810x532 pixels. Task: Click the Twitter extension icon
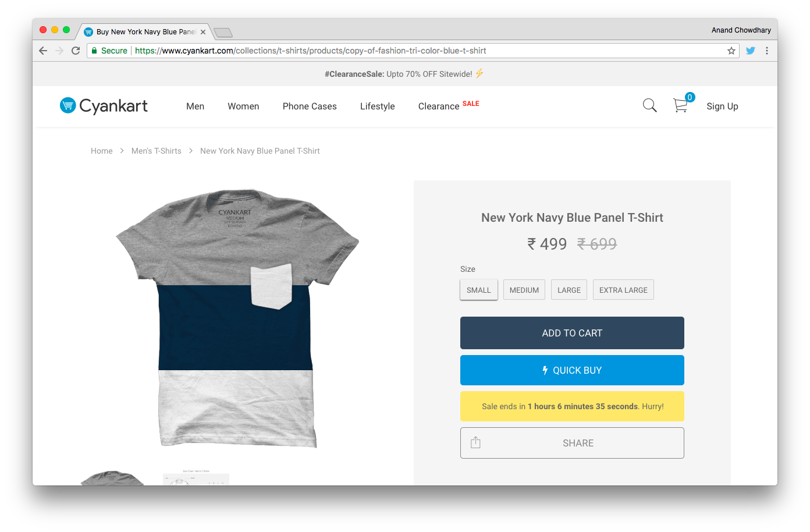pos(751,51)
